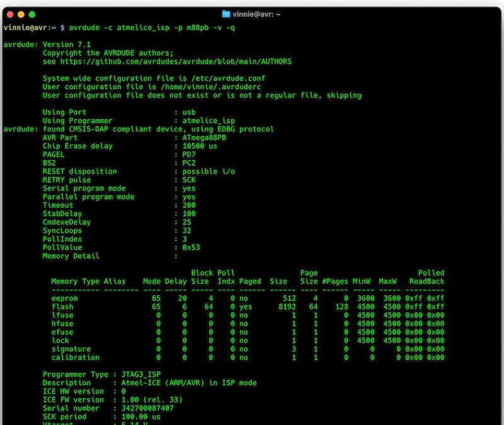504x425 pixels.
Task: Click the 'Version 7.1' text
Action: click(67, 45)
